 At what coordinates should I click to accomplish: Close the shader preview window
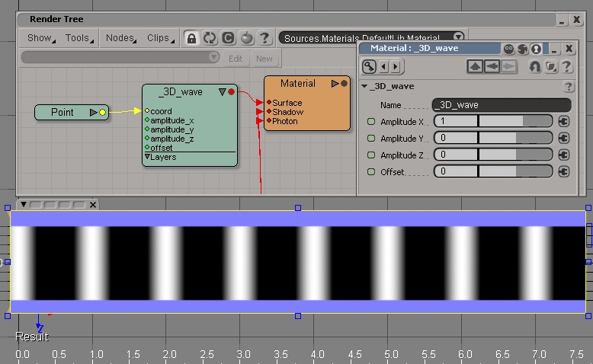93,205
